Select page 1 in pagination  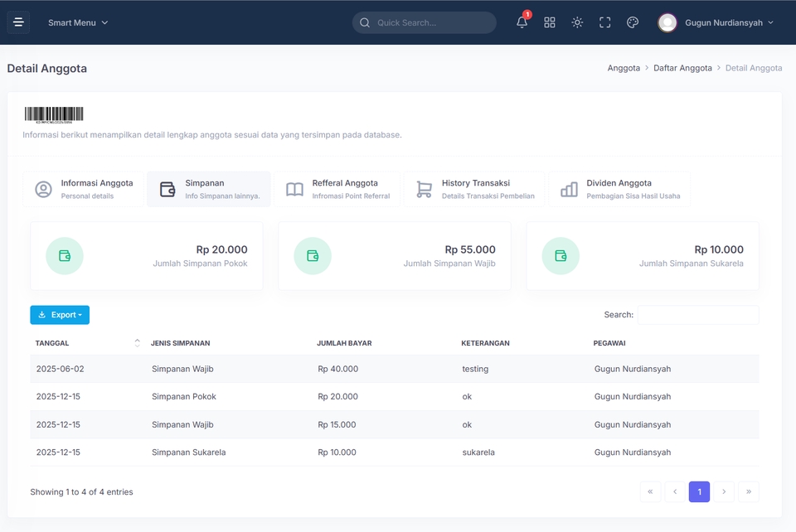point(699,491)
